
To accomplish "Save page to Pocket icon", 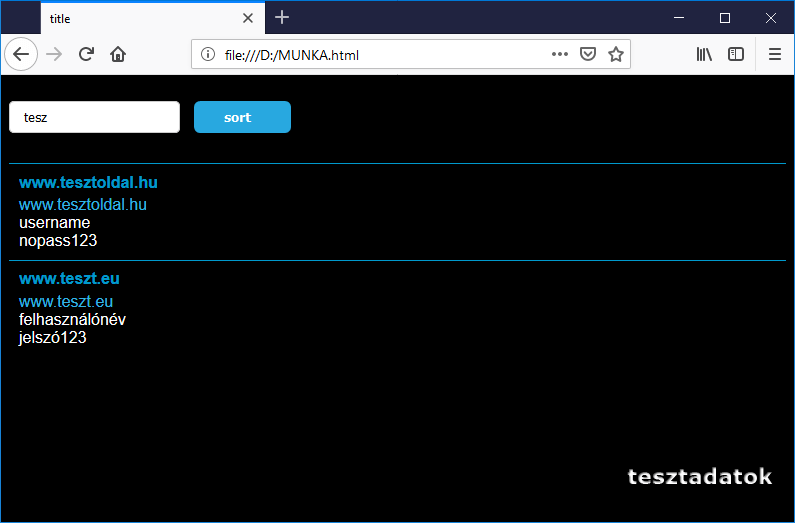I will pos(589,54).
